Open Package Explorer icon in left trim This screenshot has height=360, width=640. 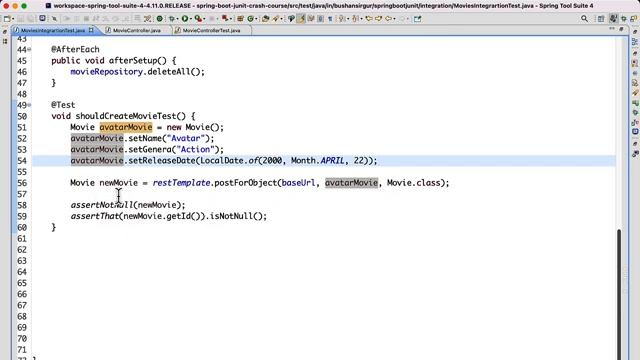(x=5, y=41)
